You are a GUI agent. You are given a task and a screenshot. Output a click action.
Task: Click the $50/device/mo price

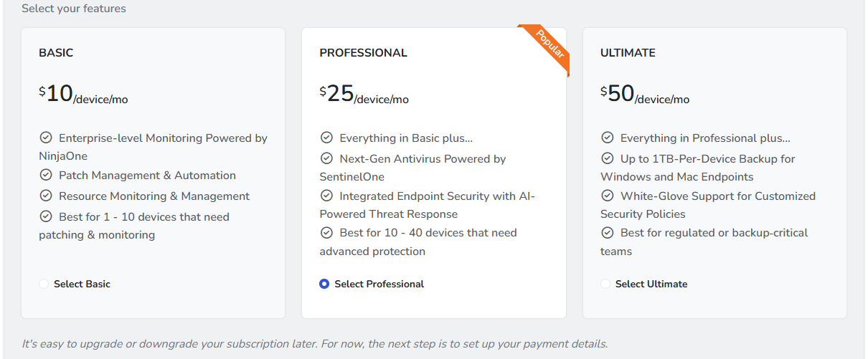click(x=645, y=95)
